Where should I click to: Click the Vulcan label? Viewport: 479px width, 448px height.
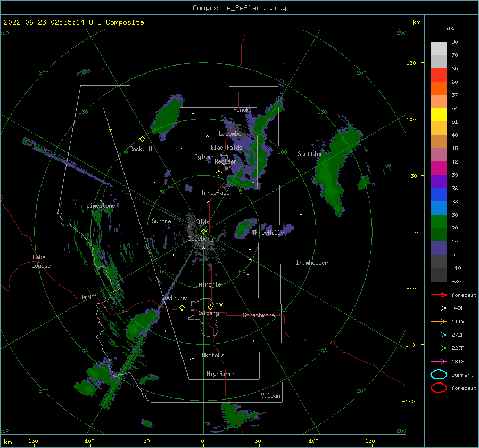click(x=271, y=396)
